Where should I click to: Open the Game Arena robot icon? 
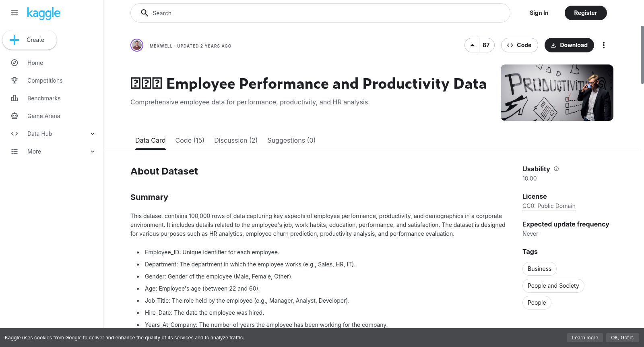14,116
